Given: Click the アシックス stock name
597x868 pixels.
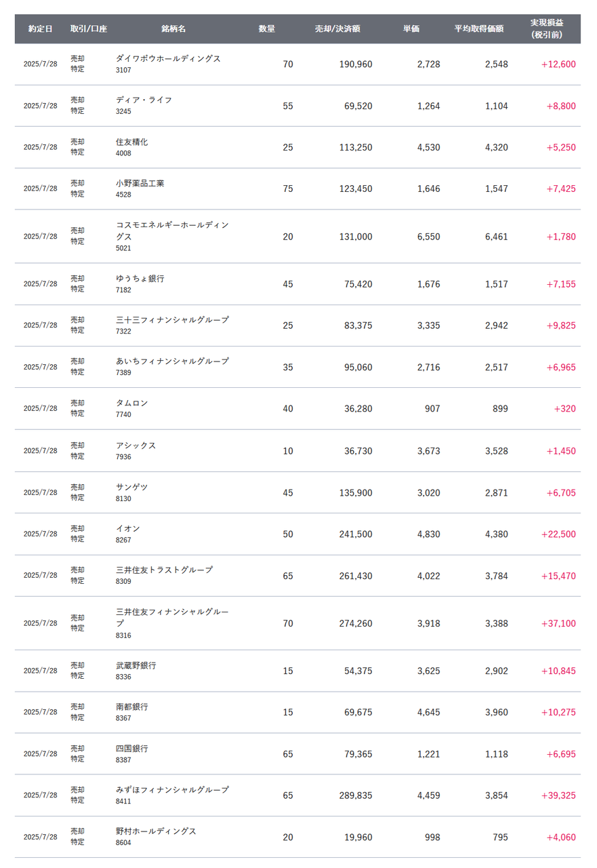Looking at the screenshot, I should (136, 446).
